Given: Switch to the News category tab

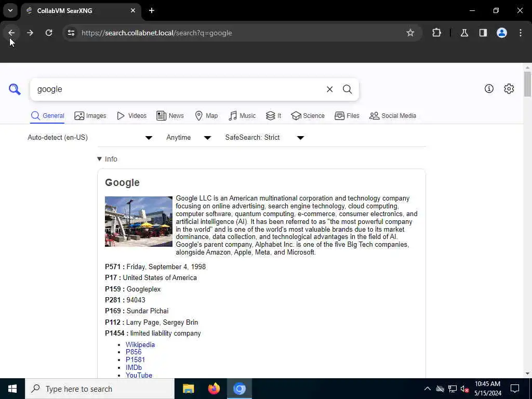Looking at the screenshot, I should [x=170, y=116].
